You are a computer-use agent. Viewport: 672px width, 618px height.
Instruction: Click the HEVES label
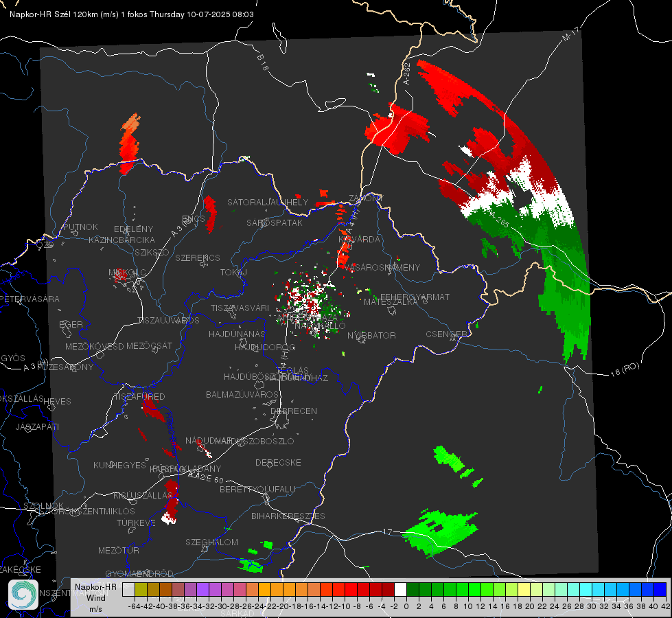click(58, 402)
